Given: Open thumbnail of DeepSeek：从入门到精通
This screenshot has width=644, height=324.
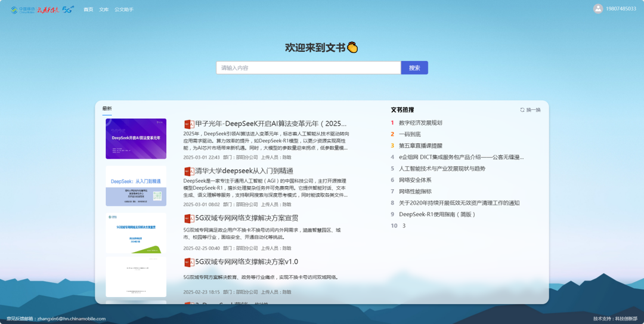Looking at the screenshot, I should (136, 186).
